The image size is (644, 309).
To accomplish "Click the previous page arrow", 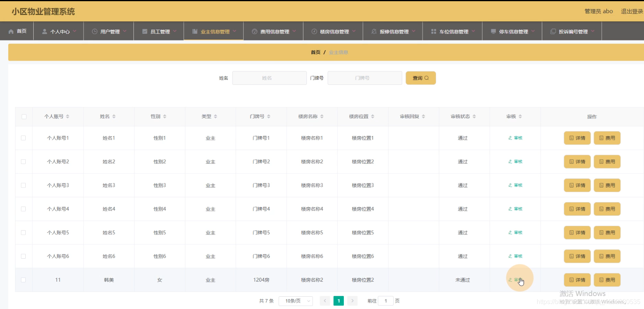I will point(325,301).
